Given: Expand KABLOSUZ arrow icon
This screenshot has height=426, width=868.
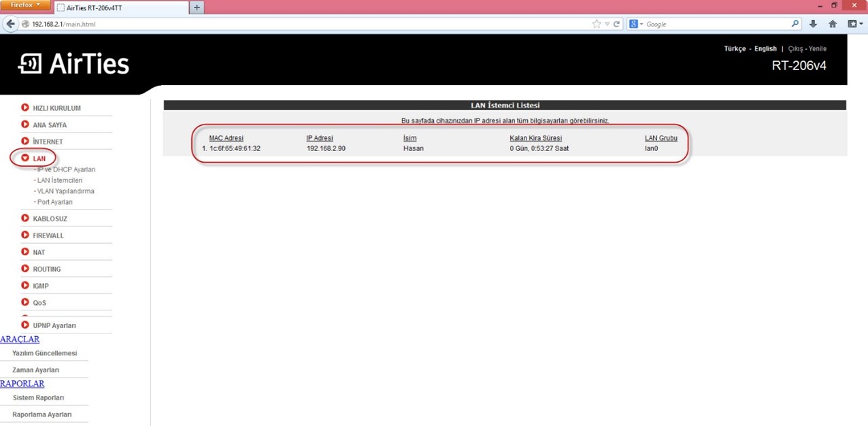Looking at the screenshot, I should tap(25, 218).
